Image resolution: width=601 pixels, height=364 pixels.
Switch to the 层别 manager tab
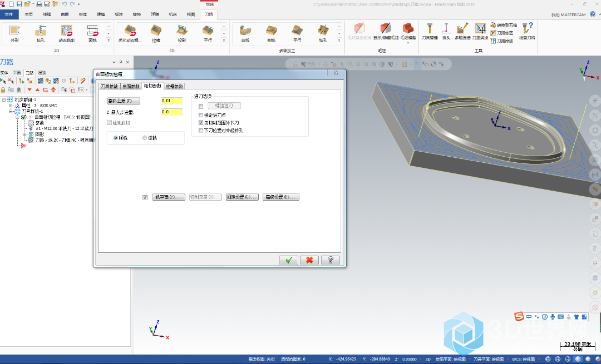(x=42, y=73)
